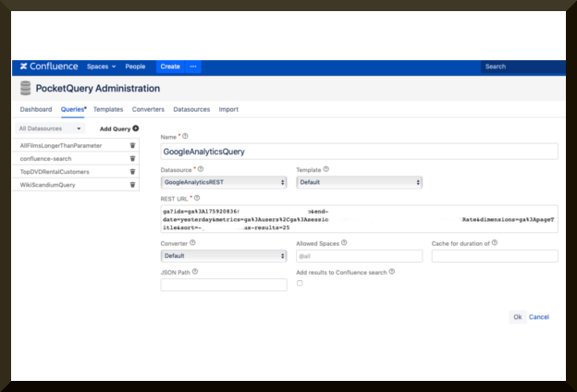Open the People page
Screen dimensions: 577x392
(x=135, y=67)
